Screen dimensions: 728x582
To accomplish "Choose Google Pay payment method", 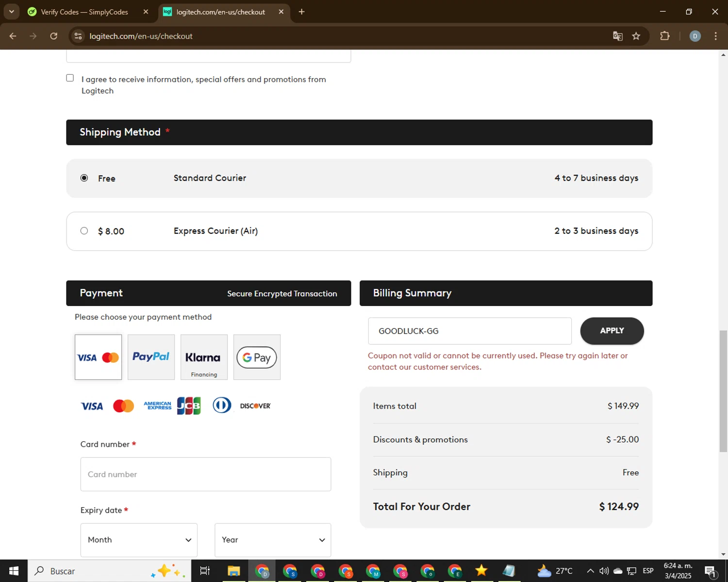I will (x=257, y=357).
